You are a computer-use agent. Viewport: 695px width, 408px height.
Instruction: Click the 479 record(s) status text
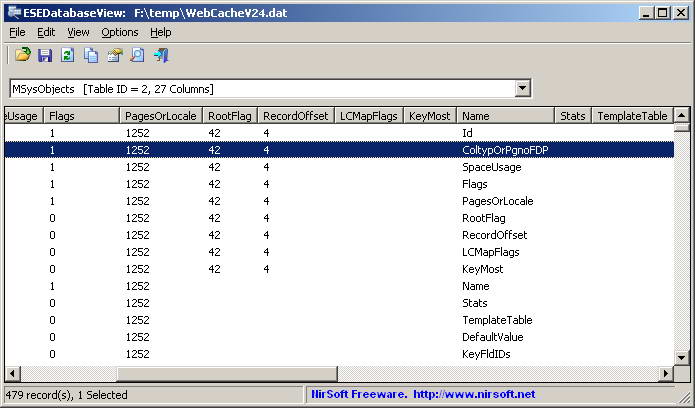point(66,395)
